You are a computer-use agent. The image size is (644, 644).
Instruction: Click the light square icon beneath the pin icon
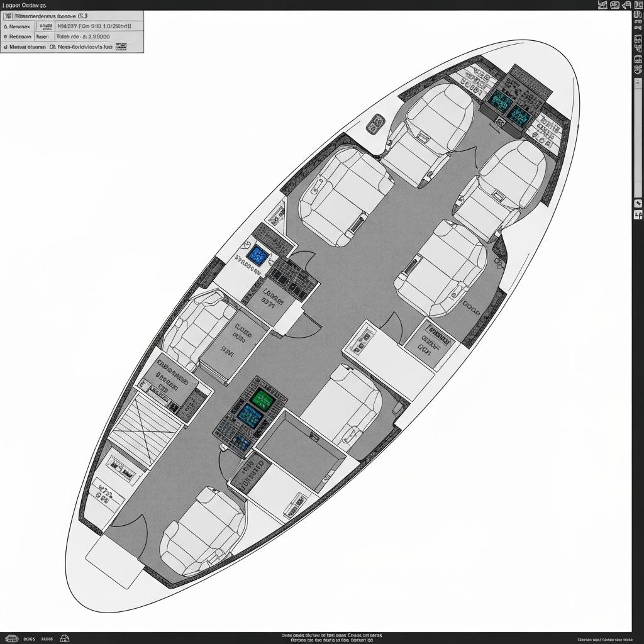[638, 214]
